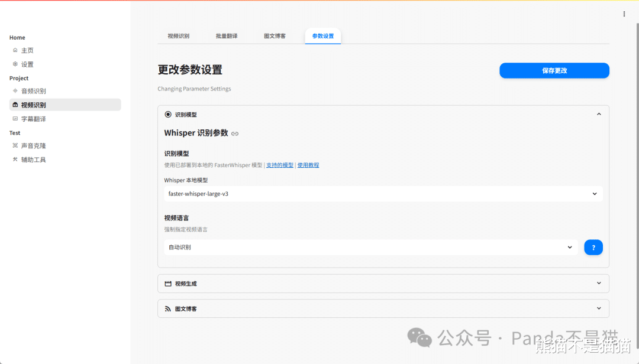Expand the 图文博客 section at bottom
Screen dimensions: 639x364
(x=383, y=308)
